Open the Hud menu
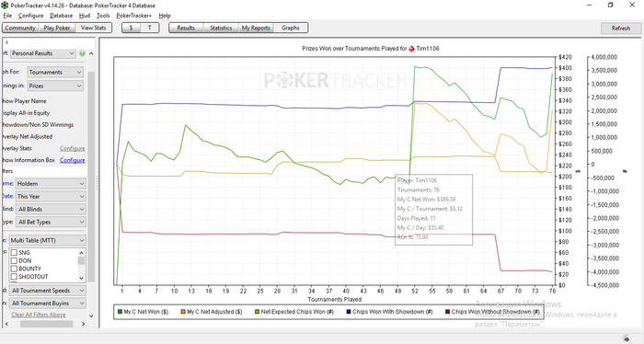 [x=85, y=16]
